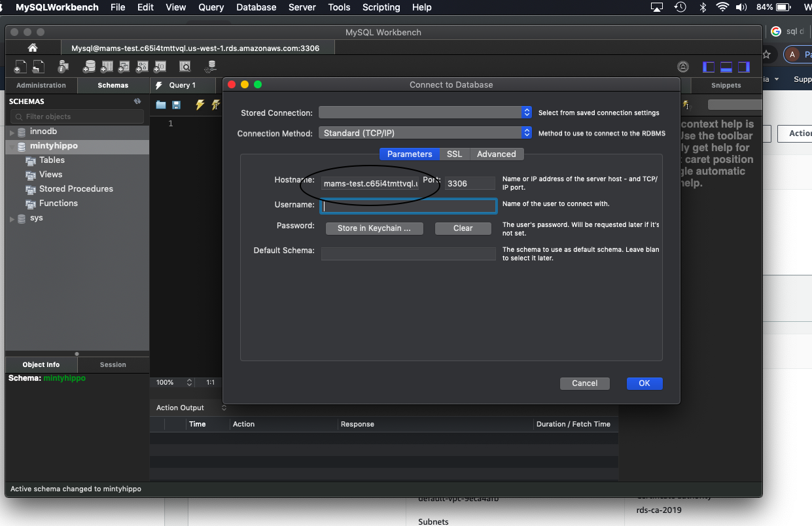The image size is (812, 526).
Task: Clear the stored password
Action: tap(463, 228)
